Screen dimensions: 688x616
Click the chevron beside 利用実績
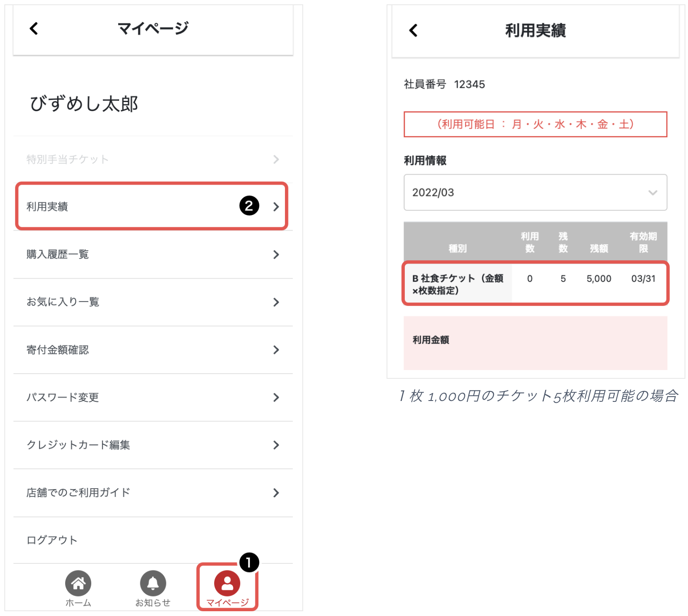(x=276, y=207)
